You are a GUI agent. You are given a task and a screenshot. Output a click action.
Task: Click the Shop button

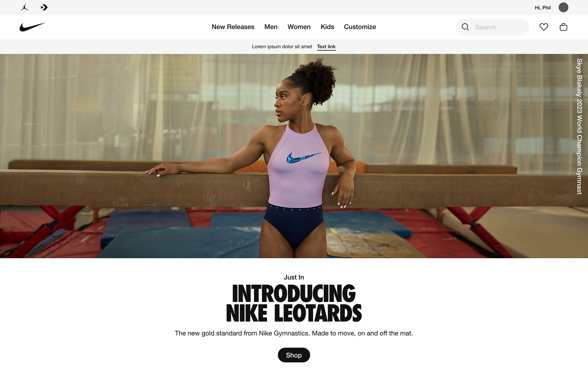click(294, 355)
